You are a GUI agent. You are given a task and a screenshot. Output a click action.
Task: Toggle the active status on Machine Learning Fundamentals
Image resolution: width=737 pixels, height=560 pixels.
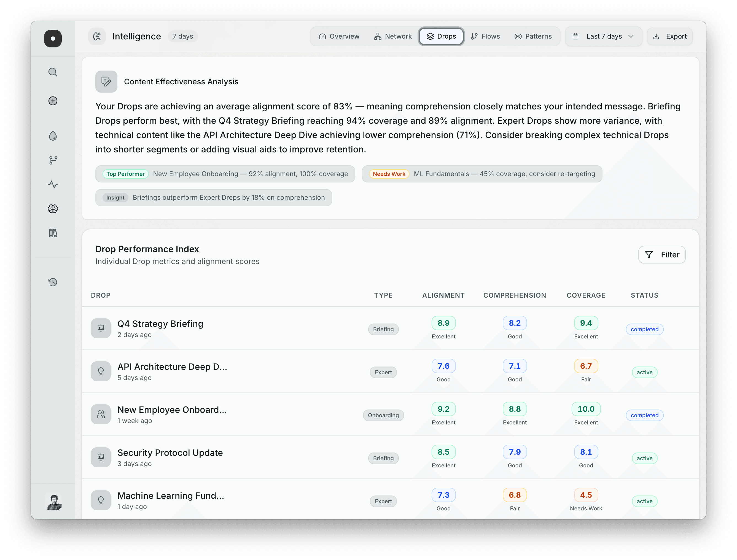644,501
